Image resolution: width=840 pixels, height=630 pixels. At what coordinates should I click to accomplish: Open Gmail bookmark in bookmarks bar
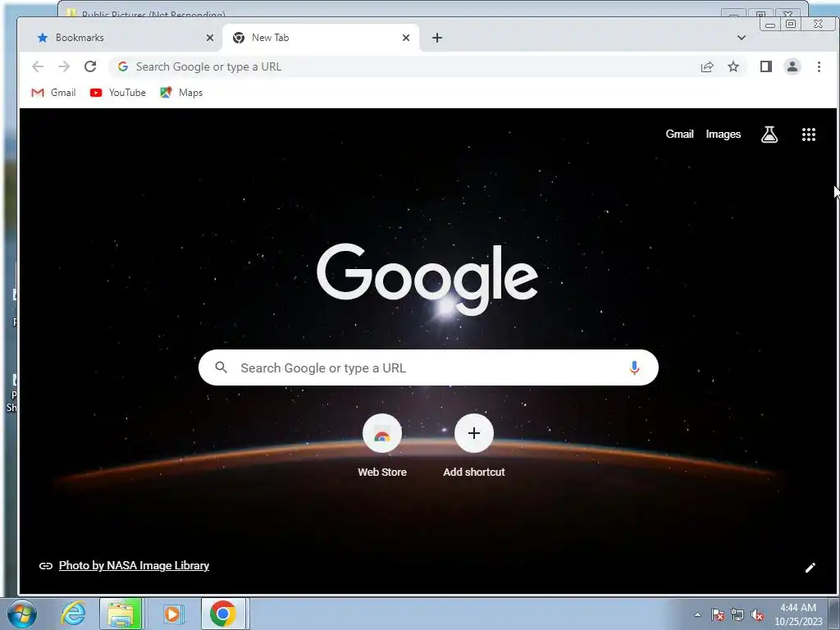pyautogui.click(x=53, y=93)
